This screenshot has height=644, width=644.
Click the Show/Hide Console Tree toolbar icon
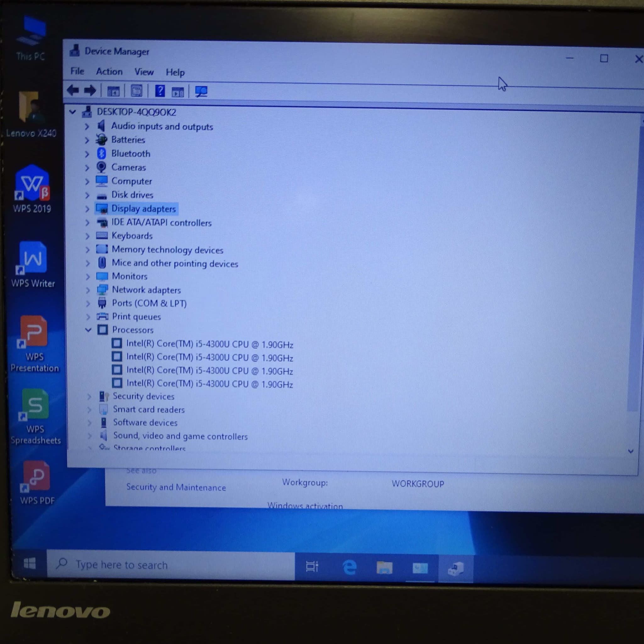pos(113,91)
